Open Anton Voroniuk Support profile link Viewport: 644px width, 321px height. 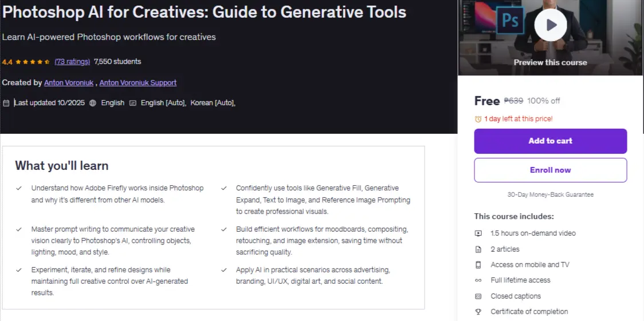[x=138, y=83]
